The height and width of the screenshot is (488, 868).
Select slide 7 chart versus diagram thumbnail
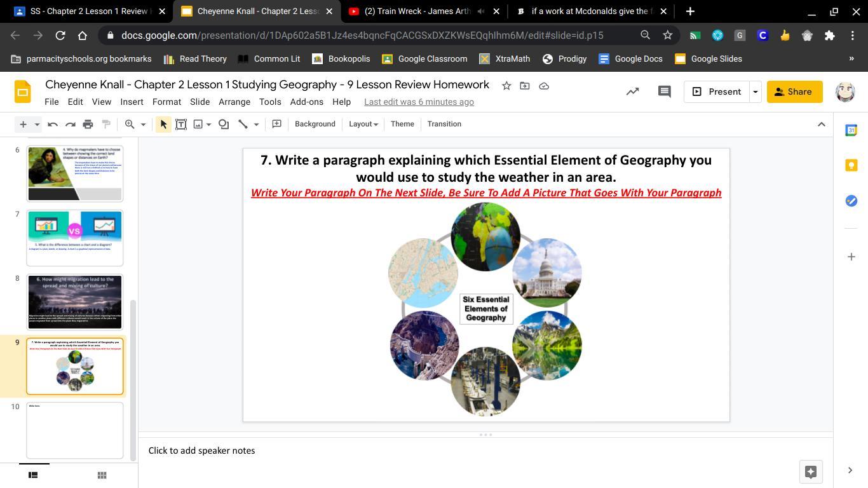tap(75, 238)
